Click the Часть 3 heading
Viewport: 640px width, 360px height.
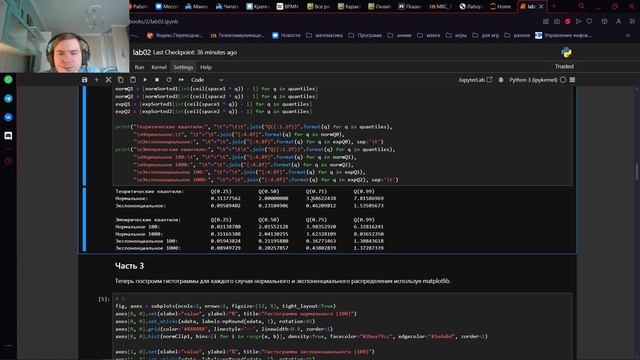click(x=129, y=266)
